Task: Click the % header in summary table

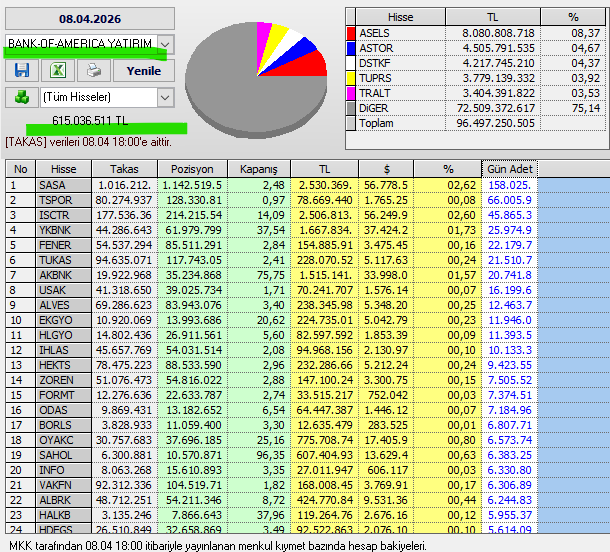Action: tap(573, 17)
